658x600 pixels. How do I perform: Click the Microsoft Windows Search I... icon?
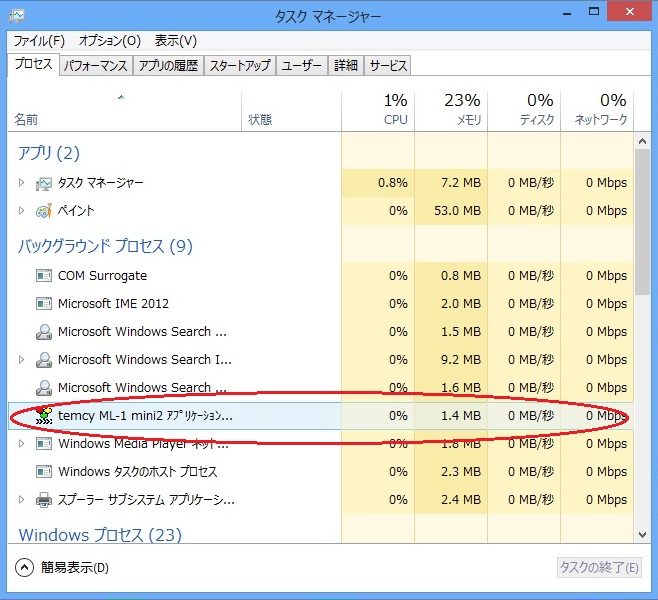(x=44, y=360)
